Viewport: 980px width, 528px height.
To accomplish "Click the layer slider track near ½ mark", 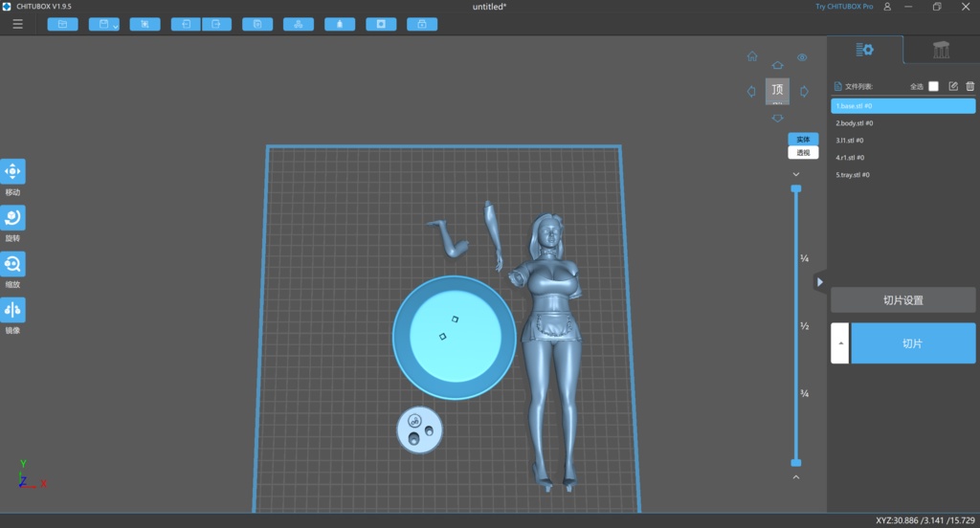I will tap(796, 325).
